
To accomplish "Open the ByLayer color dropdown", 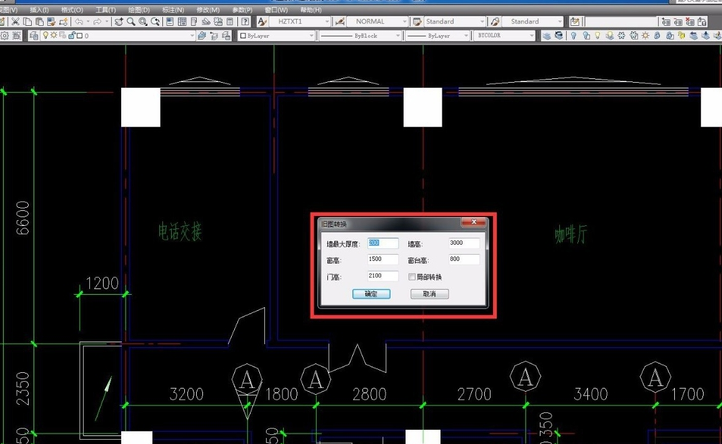I will pos(311,35).
